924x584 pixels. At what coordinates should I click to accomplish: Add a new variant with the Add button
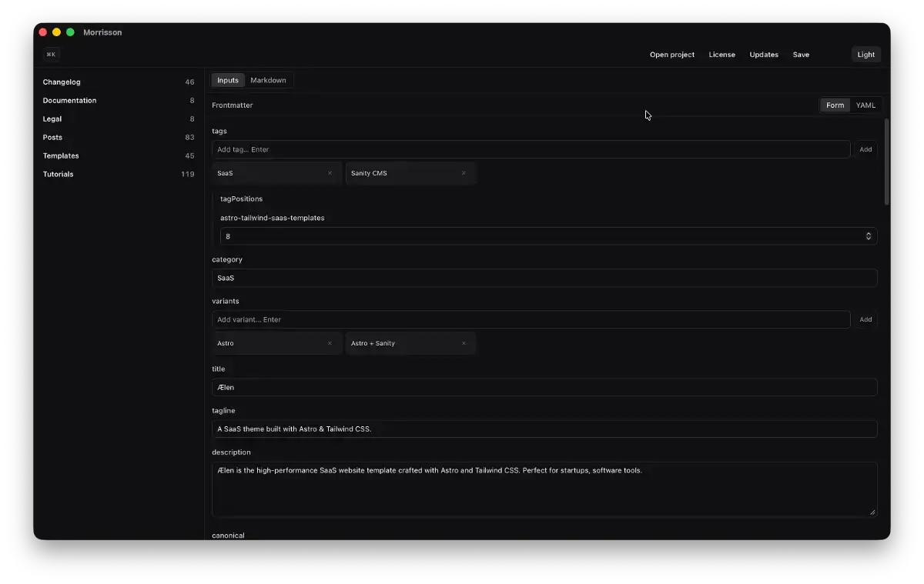(x=865, y=319)
